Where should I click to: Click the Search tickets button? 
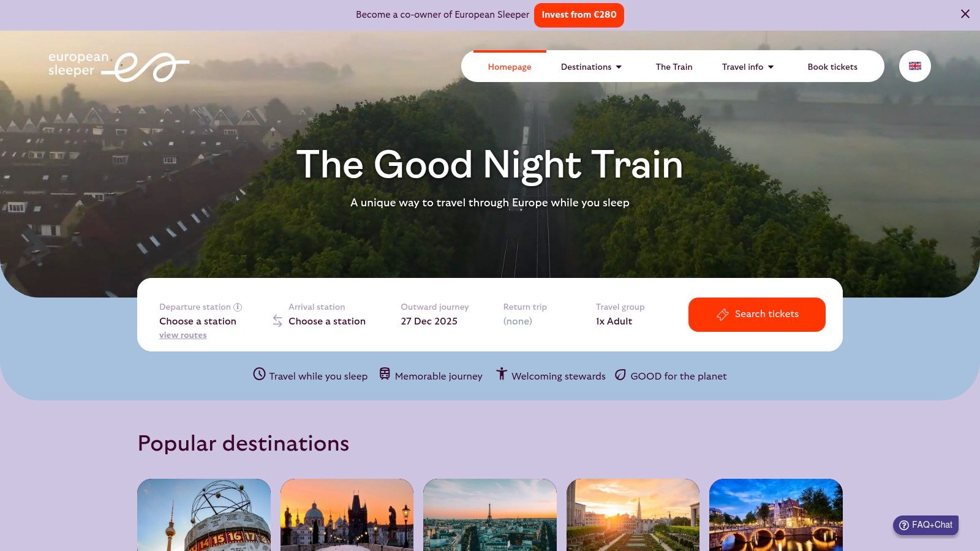click(x=756, y=315)
